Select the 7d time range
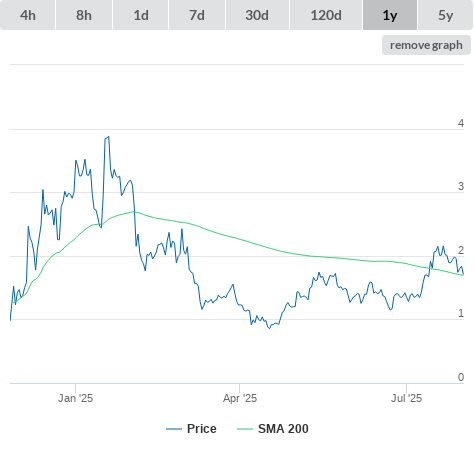 197,15
